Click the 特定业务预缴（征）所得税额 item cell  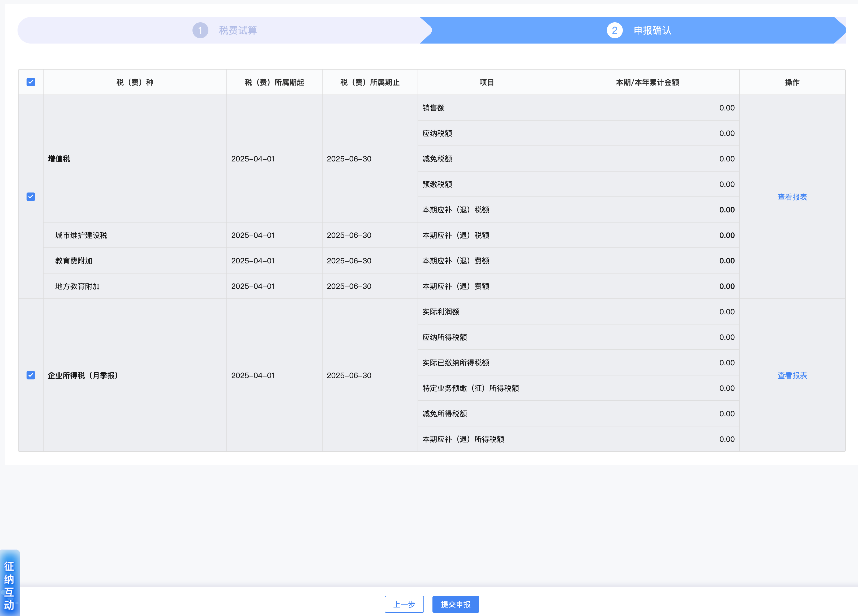point(487,388)
